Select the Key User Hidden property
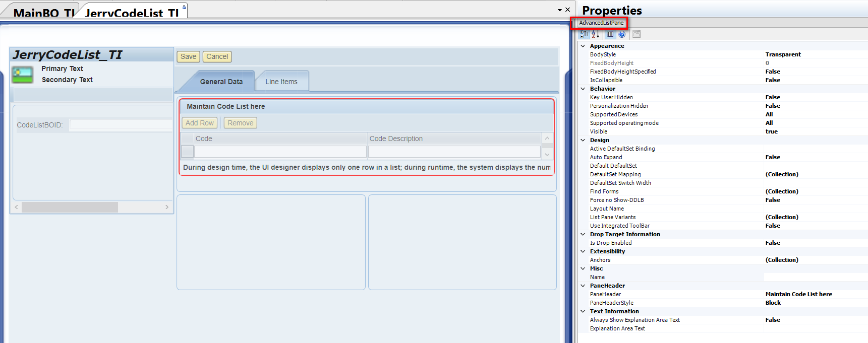This screenshot has width=868, height=343. coord(611,97)
